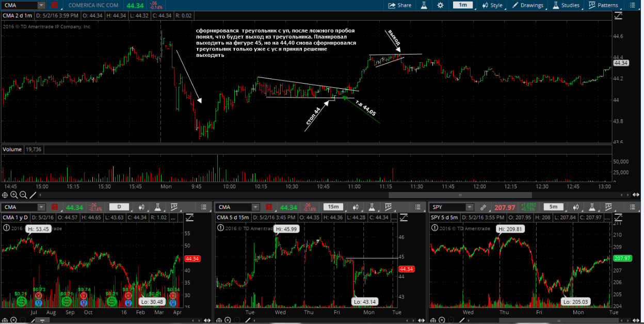
Task: Click the info icon in SPY chart header
Action: pyautogui.click(x=434, y=227)
